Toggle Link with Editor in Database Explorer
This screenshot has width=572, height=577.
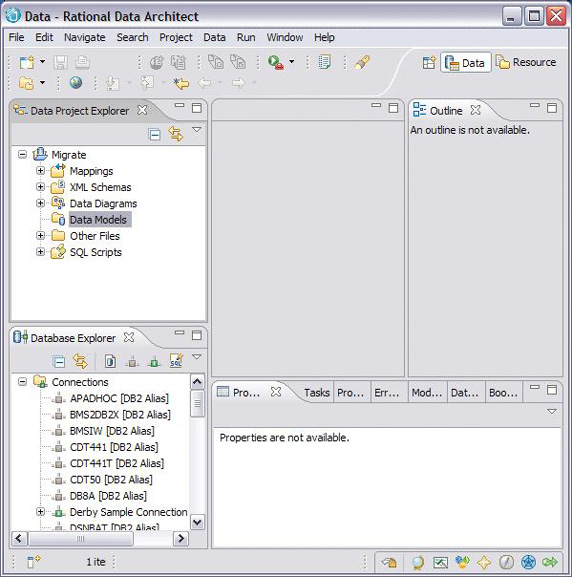click(x=80, y=361)
